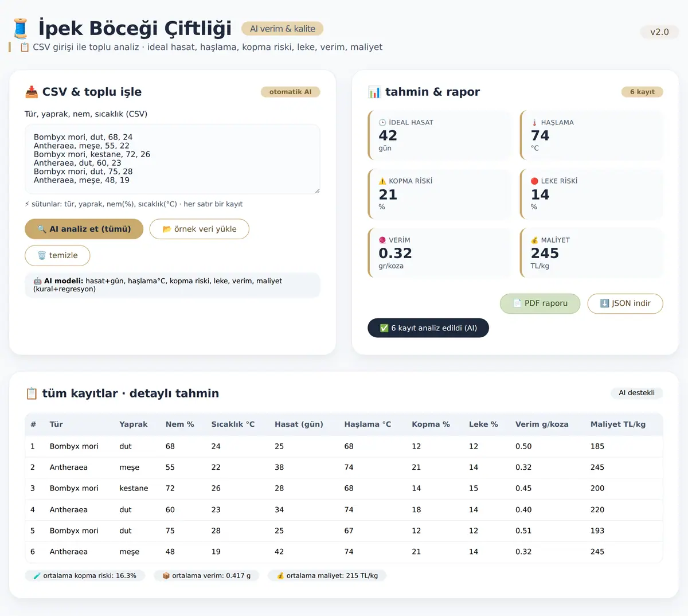Screen dimensions: 688x616
Task: Click the ortalama verim summary chip
Action: (206, 575)
